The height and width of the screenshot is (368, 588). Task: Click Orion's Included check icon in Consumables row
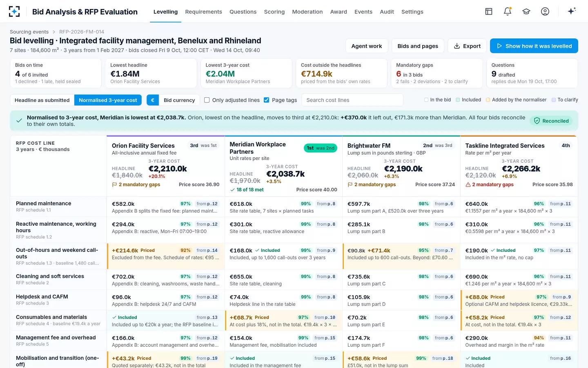(x=114, y=317)
